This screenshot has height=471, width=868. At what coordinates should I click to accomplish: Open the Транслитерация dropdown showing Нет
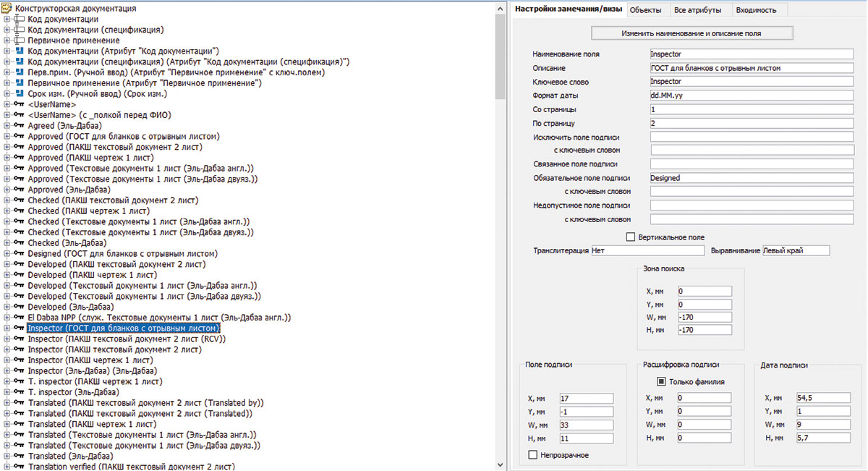click(647, 250)
